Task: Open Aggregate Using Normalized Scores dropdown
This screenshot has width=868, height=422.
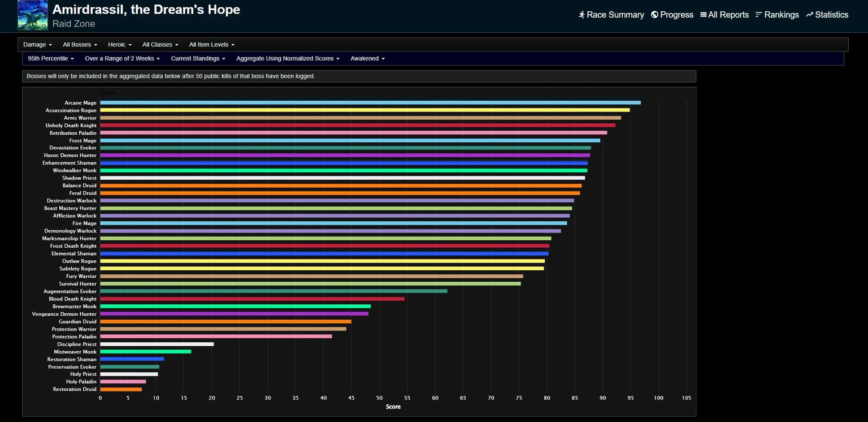Action: (x=288, y=58)
